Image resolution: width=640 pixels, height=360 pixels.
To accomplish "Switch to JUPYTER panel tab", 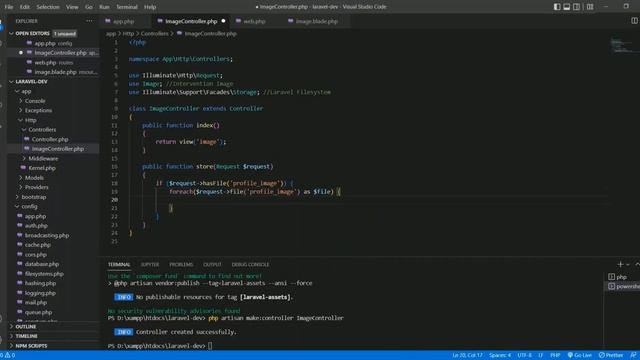I will (150, 264).
